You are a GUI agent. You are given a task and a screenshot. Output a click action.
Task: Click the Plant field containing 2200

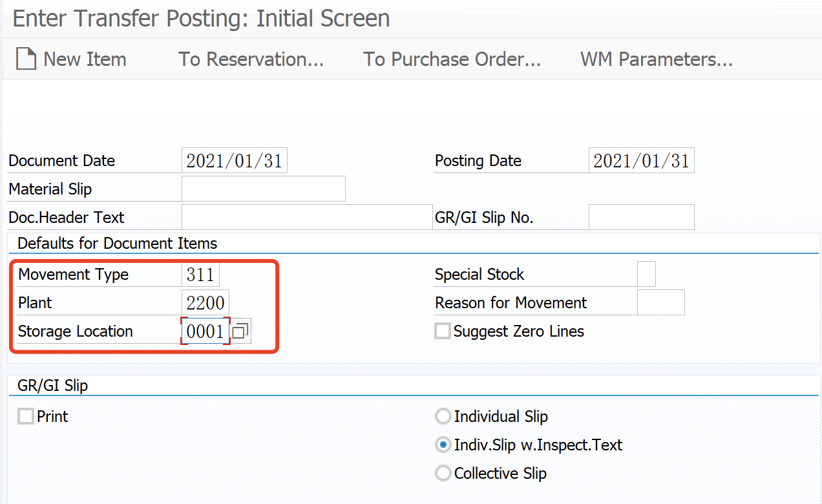click(x=205, y=302)
